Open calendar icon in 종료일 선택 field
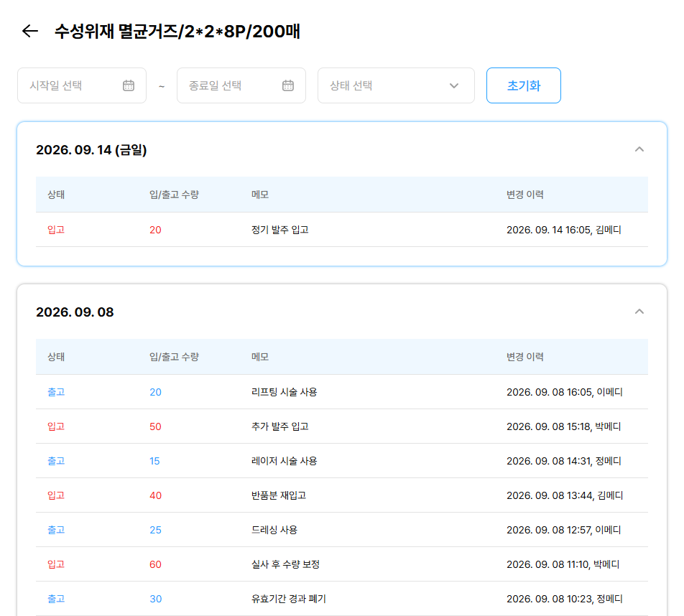Viewport: 684px width, 616px height. coord(288,85)
